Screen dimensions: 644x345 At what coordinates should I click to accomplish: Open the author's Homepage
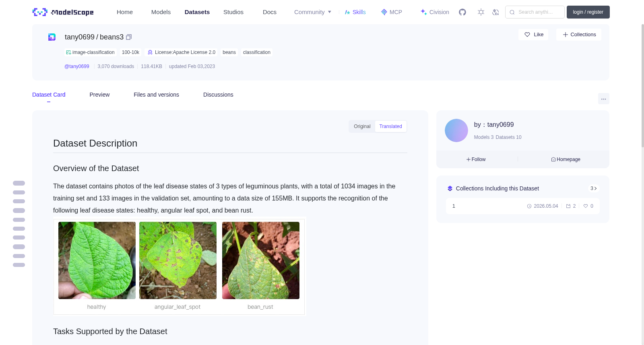click(566, 159)
